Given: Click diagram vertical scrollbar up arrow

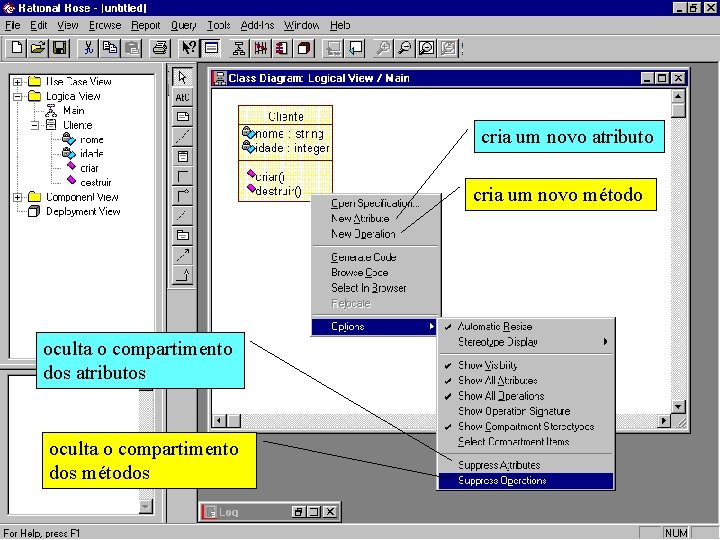Looking at the screenshot, I should click(678, 96).
